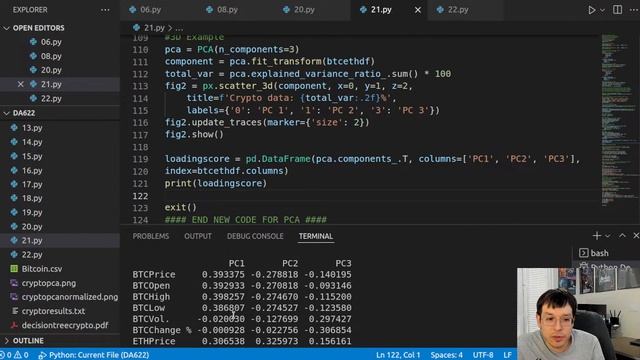Open the Explorer more actions ellipsis
Screen dimensions: 640x360
click(x=105, y=10)
